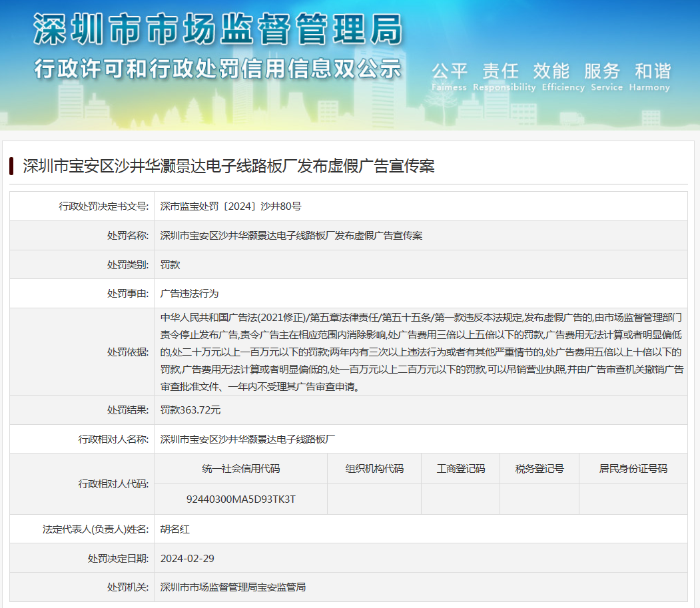This screenshot has height=608, width=700.
Task: Click the 统一社会信用代码 column header
Action: pyautogui.click(x=241, y=468)
